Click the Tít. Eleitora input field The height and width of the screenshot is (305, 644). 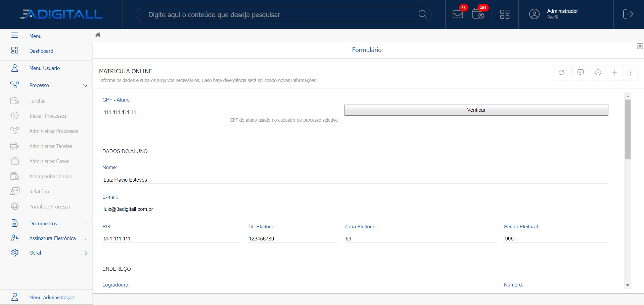[293, 239]
